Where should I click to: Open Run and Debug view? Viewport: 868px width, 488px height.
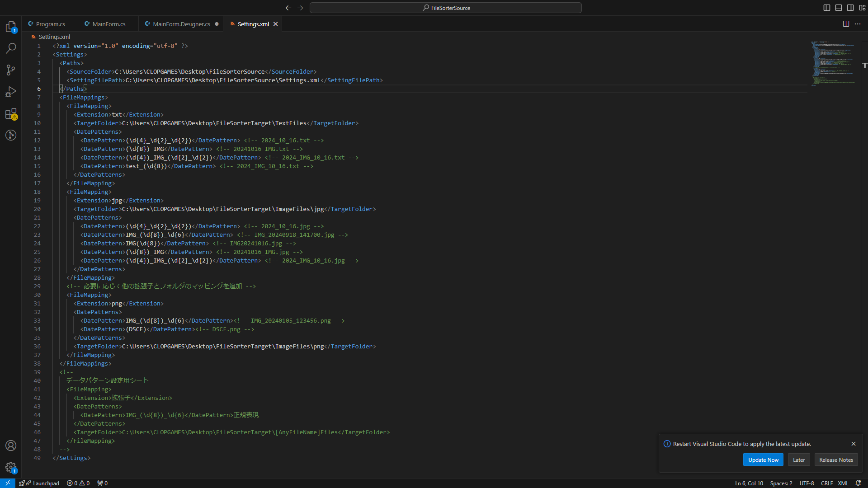[x=11, y=92]
